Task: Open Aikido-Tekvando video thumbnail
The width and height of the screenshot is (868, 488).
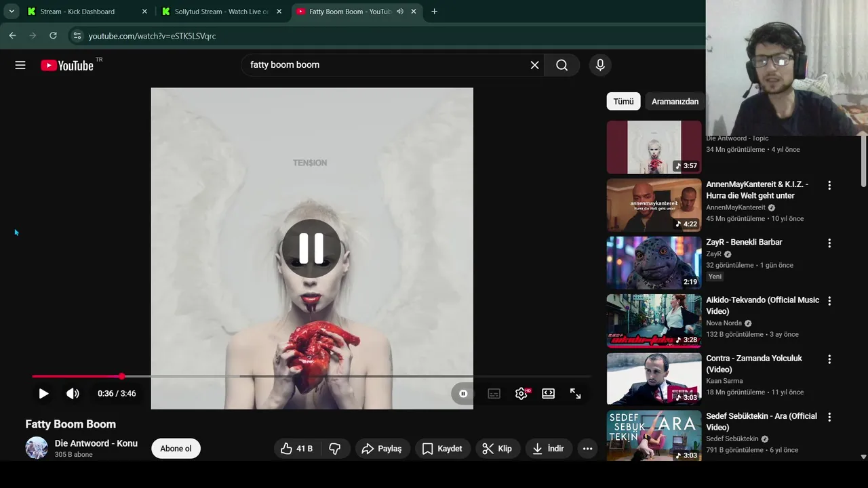Action: (654, 321)
